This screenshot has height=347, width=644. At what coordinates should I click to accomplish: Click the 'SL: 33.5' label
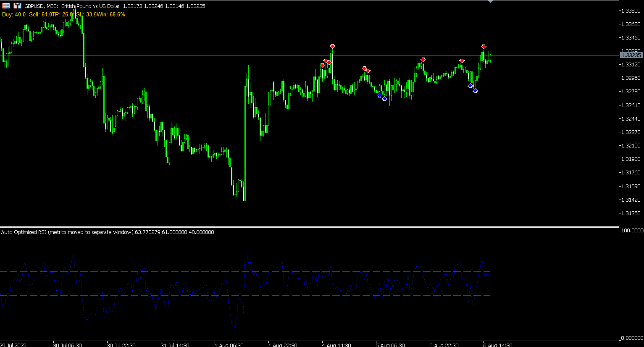[x=86, y=14]
